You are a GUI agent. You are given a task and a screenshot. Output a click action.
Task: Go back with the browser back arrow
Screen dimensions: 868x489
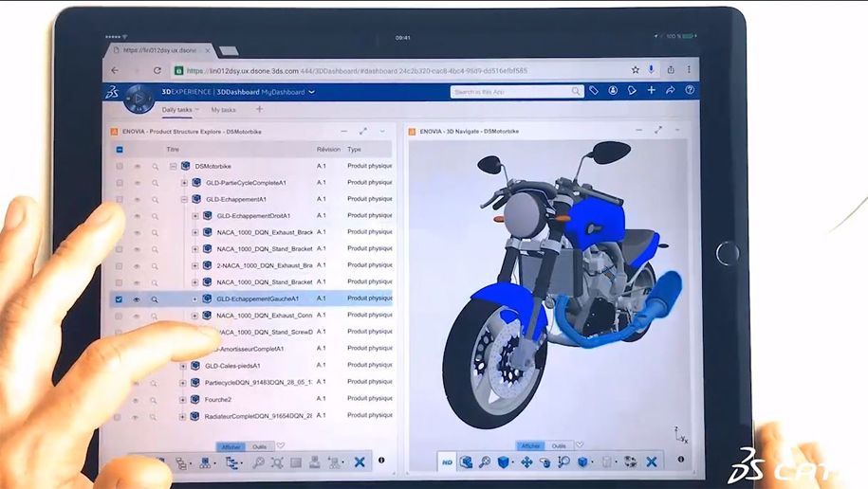(115, 70)
